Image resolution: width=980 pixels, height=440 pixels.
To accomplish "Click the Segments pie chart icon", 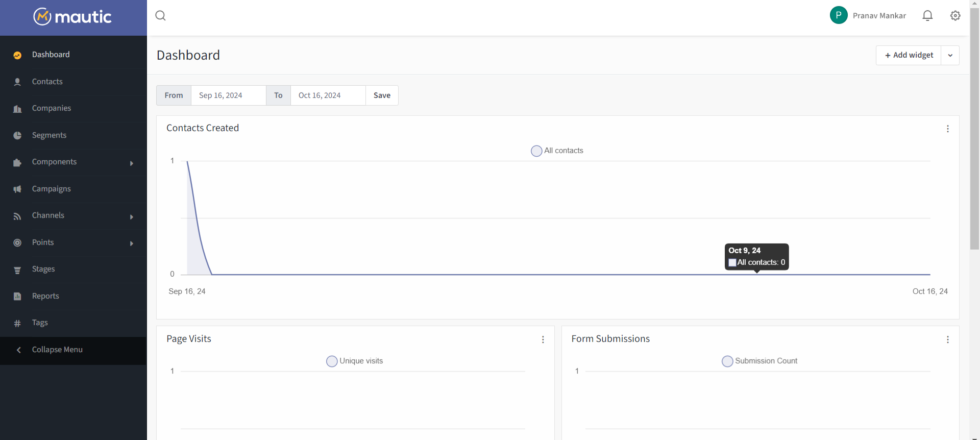I will [x=17, y=135].
